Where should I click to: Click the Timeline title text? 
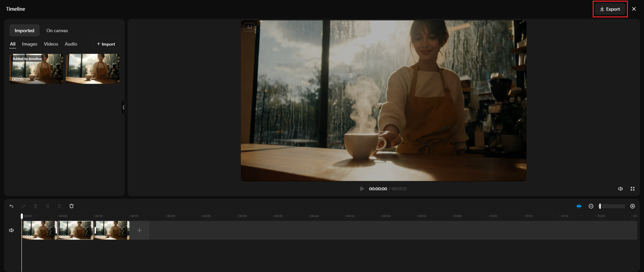[15, 9]
